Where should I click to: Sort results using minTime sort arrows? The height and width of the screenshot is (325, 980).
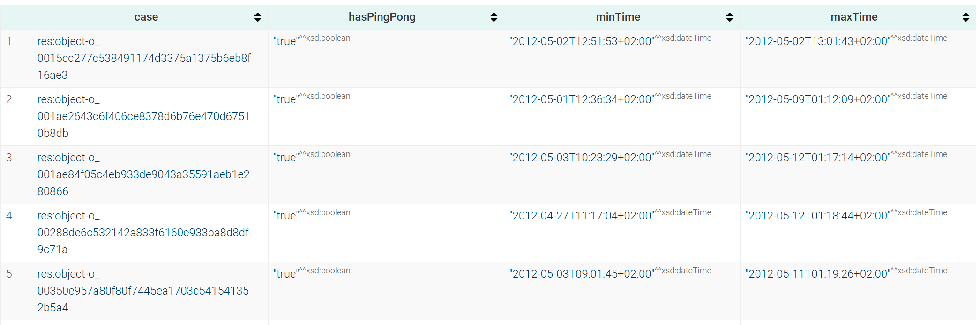pos(729,17)
